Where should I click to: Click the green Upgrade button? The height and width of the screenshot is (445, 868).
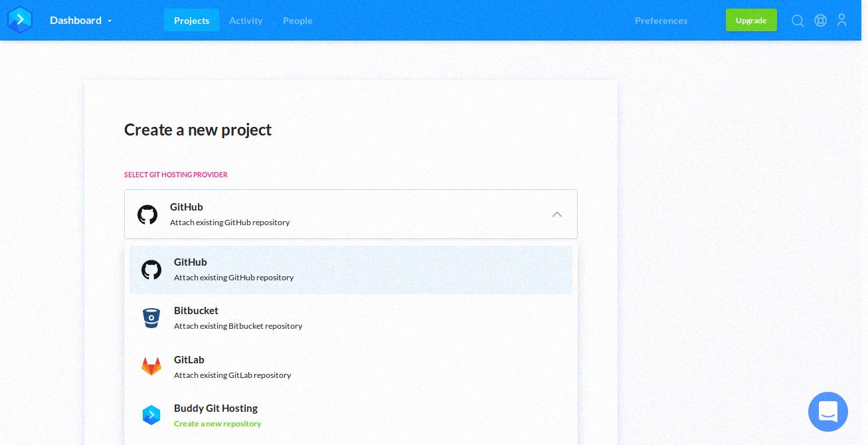click(x=751, y=20)
